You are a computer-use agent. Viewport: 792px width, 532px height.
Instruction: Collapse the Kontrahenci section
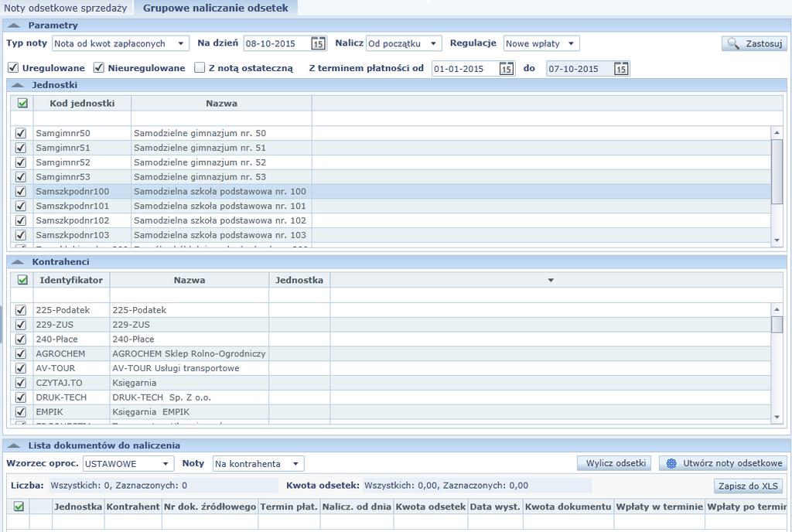pos(18,262)
